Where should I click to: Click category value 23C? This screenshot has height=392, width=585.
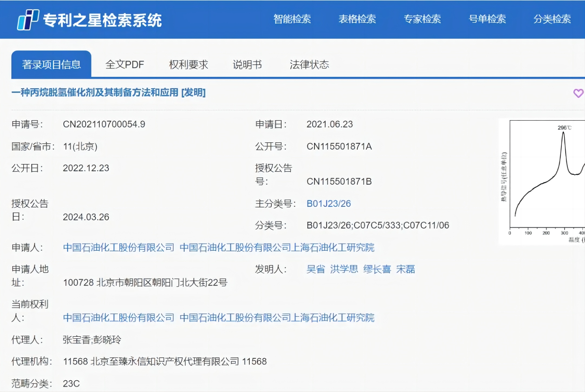click(71, 384)
